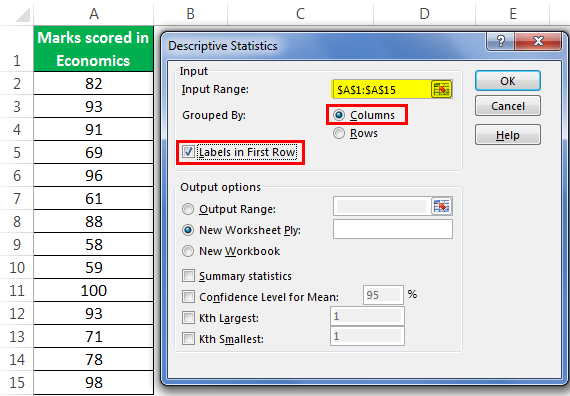Check the Kth Smallest option
This screenshot has height=396, width=570.
pyautogui.click(x=188, y=339)
